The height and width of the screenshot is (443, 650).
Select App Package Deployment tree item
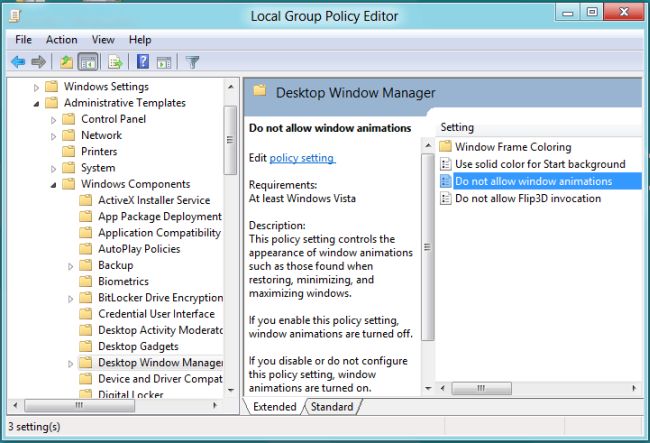pos(160,216)
